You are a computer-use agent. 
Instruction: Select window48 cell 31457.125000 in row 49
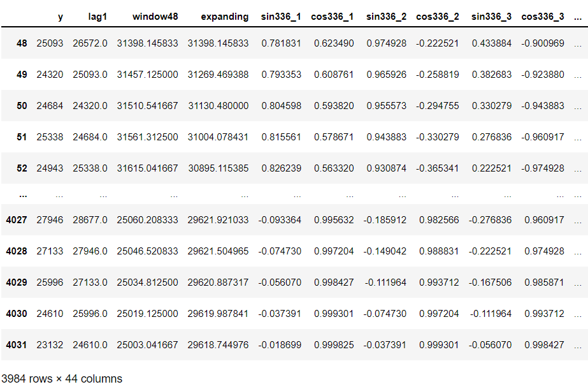click(147, 75)
